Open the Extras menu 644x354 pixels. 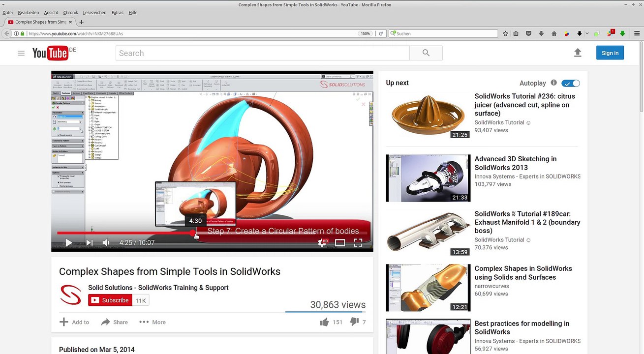[117, 12]
